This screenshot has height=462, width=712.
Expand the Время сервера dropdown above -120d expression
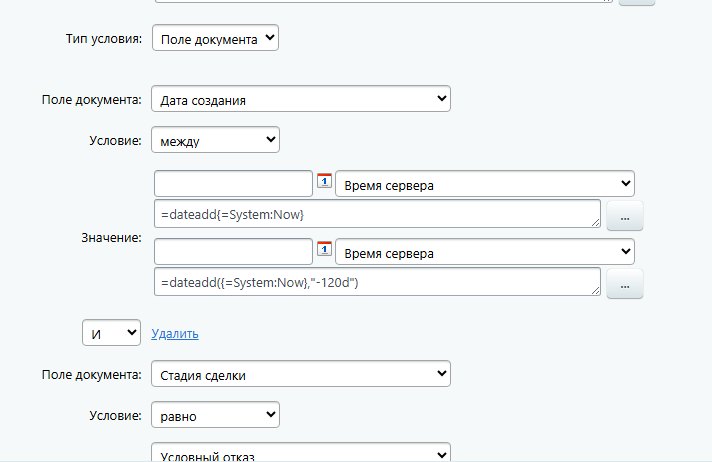tap(485, 252)
